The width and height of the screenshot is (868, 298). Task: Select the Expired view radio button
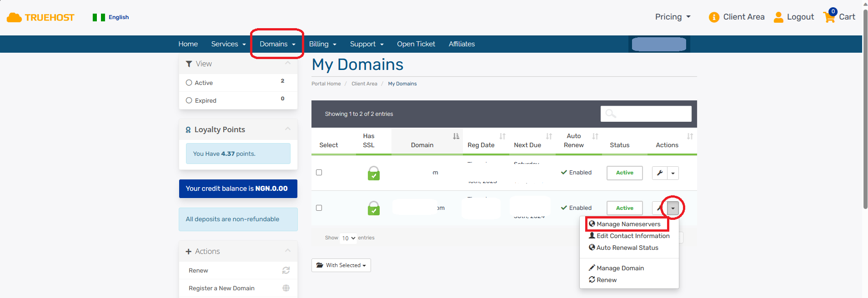tap(189, 100)
